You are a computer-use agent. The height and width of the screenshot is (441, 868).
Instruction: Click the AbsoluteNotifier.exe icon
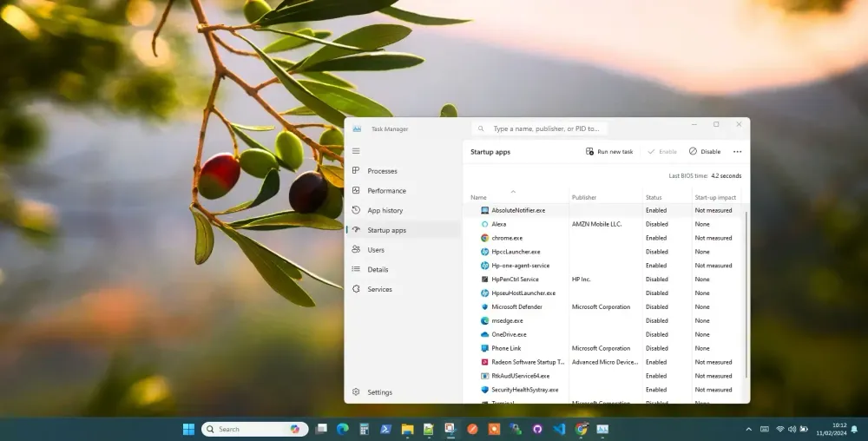click(485, 210)
